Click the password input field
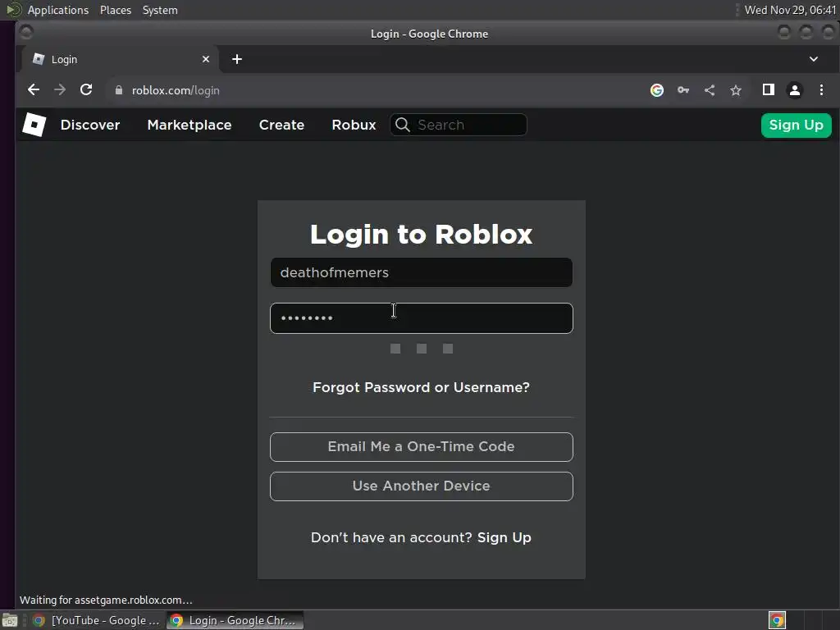The height and width of the screenshot is (630, 840). coord(422,318)
